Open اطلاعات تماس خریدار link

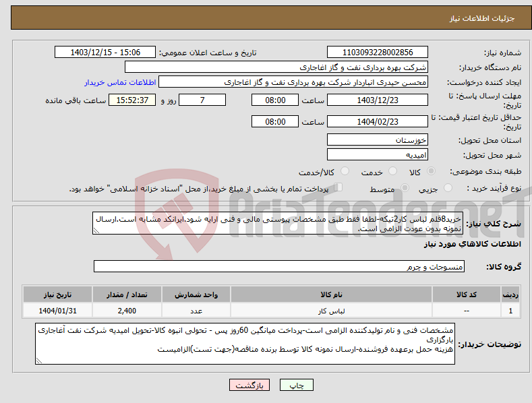coord(120,82)
